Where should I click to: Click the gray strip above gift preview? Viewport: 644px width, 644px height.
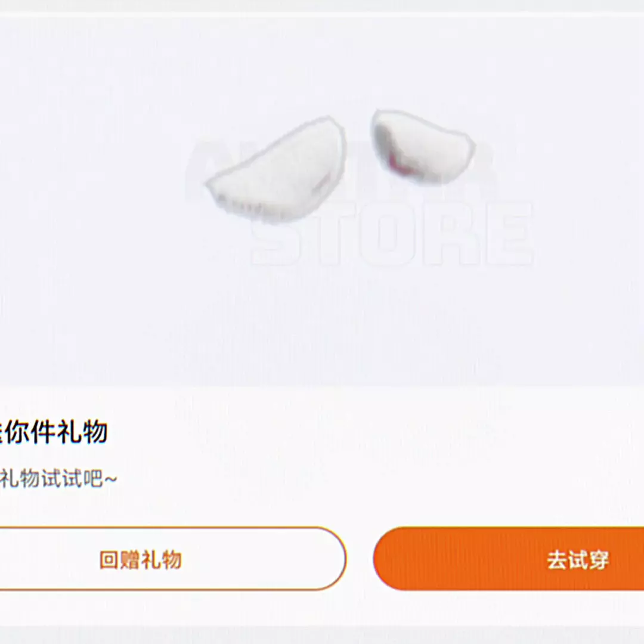(x=322, y=6)
